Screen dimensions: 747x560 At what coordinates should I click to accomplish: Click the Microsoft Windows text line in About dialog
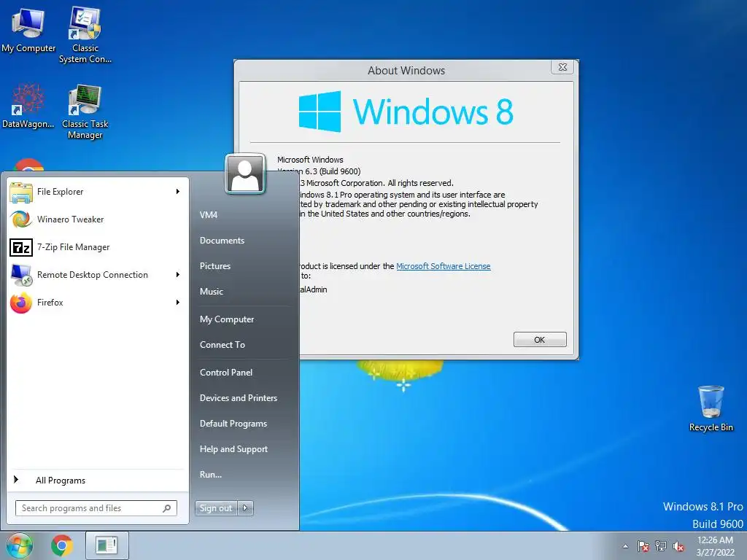click(x=310, y=160)
